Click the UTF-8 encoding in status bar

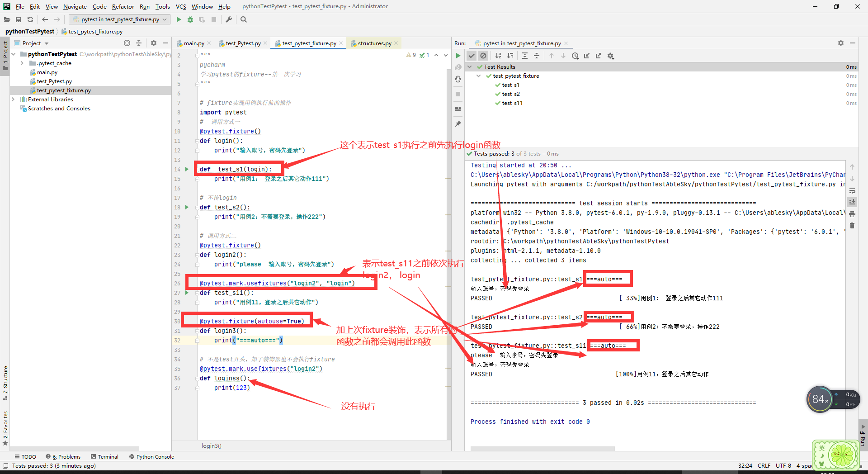pos(783,465)
